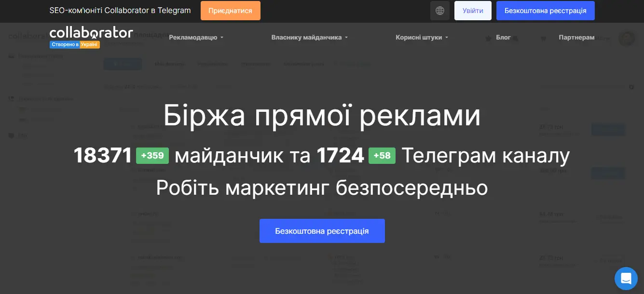Click top bar Безкоштовна реєстрація button
The image size is (644, 294).
546,11
